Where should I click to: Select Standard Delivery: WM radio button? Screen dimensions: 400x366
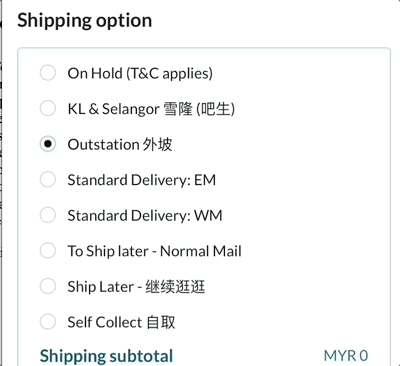point(48,215)
